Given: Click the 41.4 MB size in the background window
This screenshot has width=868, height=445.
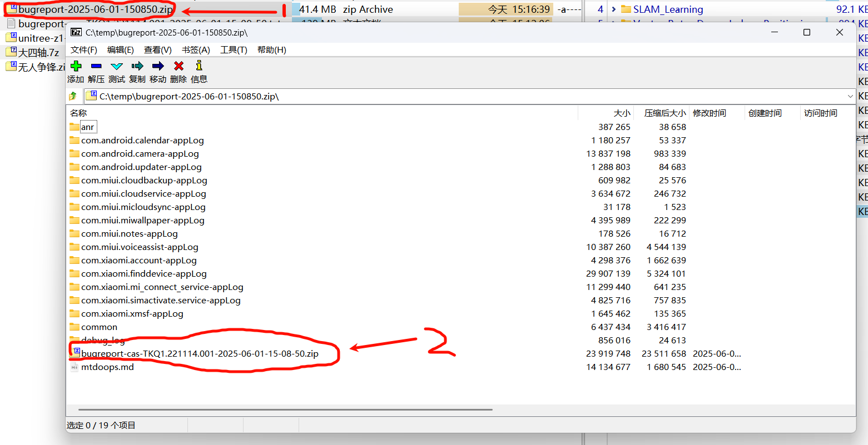Looking at the screenshot, I should coord(318,9).
